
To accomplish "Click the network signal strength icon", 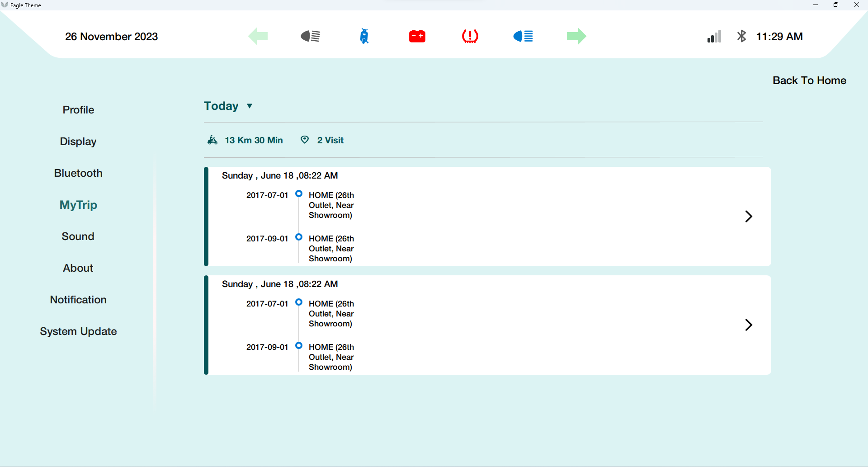I will click(x=714, y=36).
